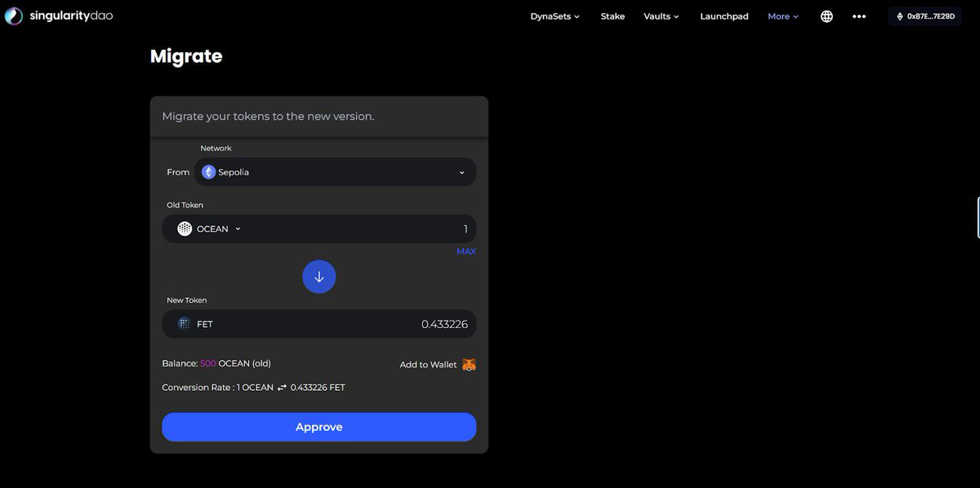
Task: Expand the Vaults dropdown menu
Action: (661, 16)
